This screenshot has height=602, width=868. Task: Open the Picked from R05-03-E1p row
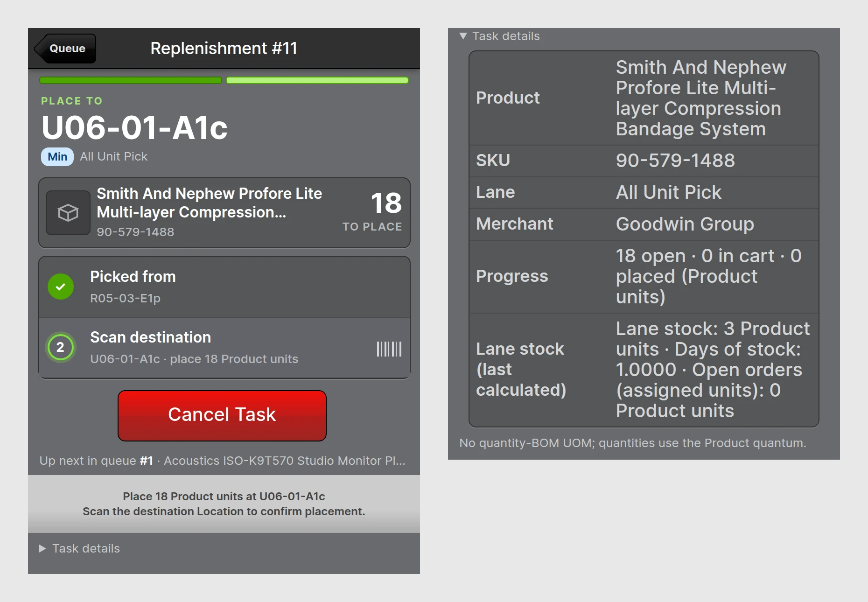tap(224, 287)
